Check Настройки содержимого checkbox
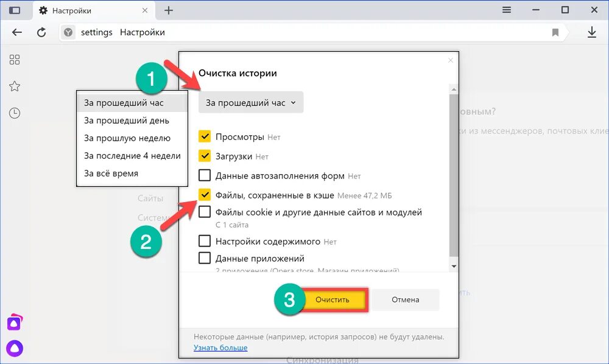Image resolution: width=609 pixels, height=364 pixels. (x=205, y=241)
